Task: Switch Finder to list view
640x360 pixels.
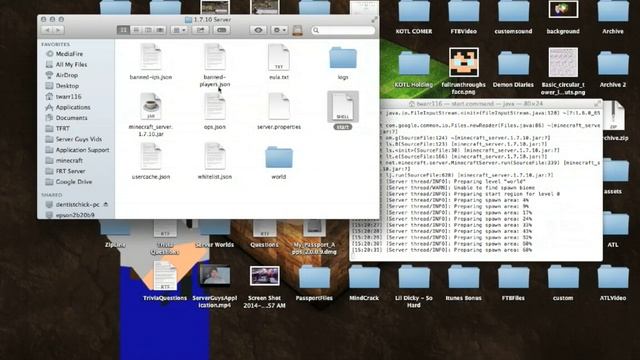Action: click(x=136, y=30)
